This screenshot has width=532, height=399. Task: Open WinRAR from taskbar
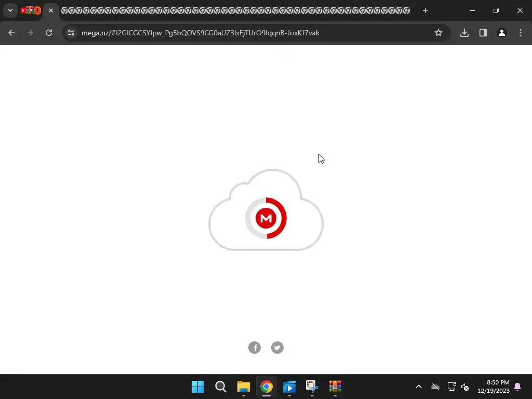pos(335,387)
